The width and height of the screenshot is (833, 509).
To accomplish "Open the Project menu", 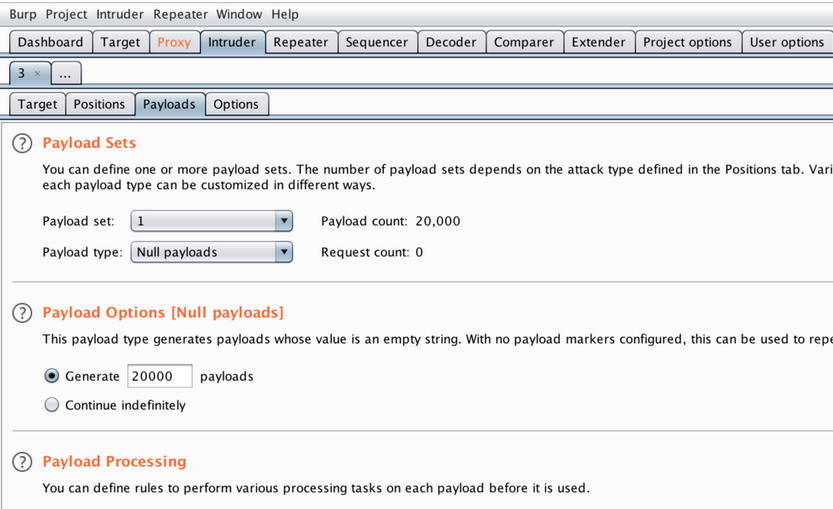I will click(x=66, y=14).
